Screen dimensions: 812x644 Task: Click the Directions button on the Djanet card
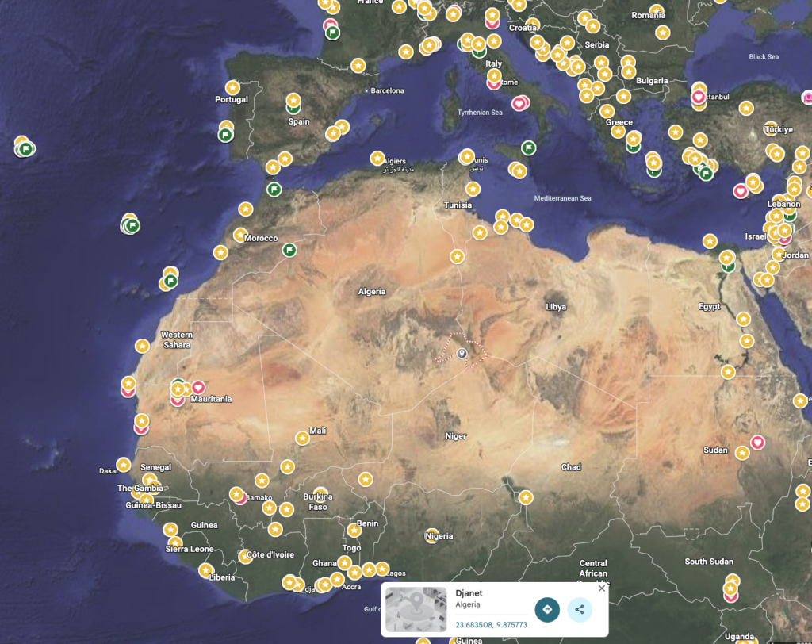click(x=547, y=609)
